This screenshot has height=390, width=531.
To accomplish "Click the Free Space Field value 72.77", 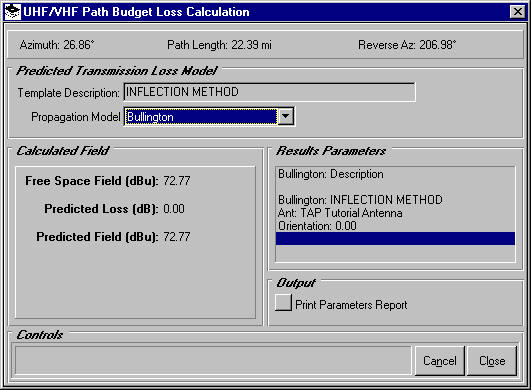I will tap(176, 181).
